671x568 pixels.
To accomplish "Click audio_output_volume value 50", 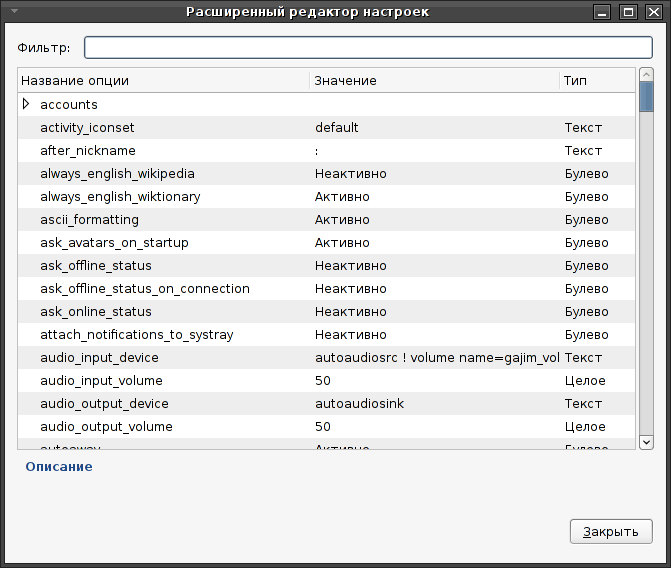I will coord(323,427).
